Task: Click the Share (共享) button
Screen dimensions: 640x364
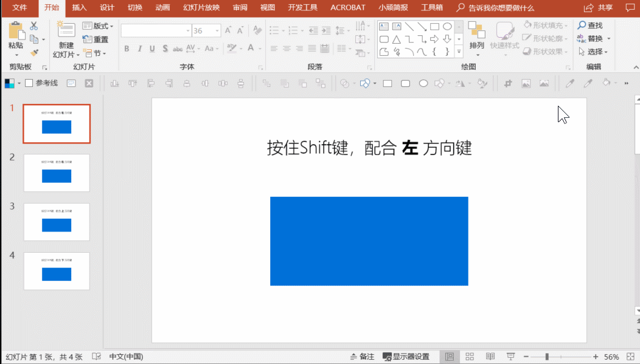Action: [599, 8]
